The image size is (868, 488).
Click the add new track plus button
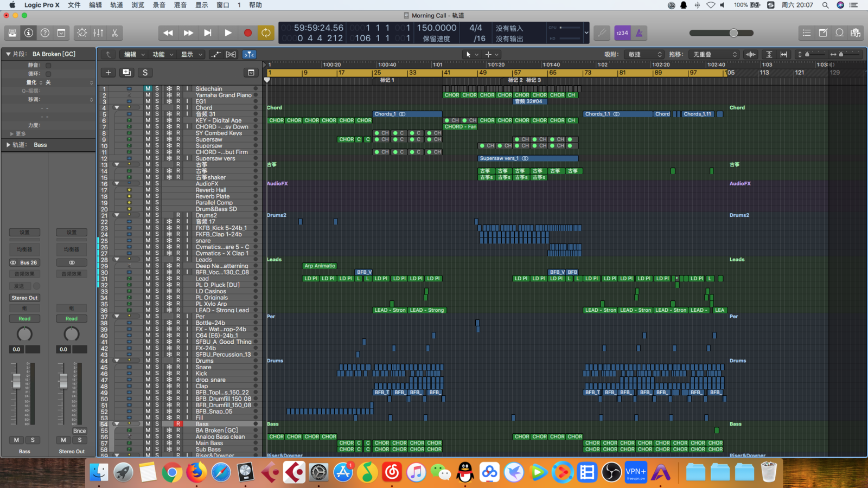coord(108,73)
